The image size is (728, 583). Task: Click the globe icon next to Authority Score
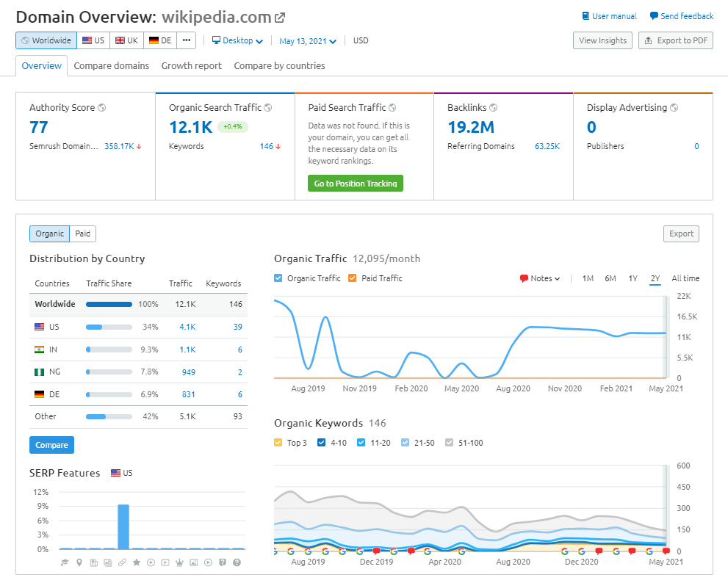pyautogui.click(x=101, y=108)
